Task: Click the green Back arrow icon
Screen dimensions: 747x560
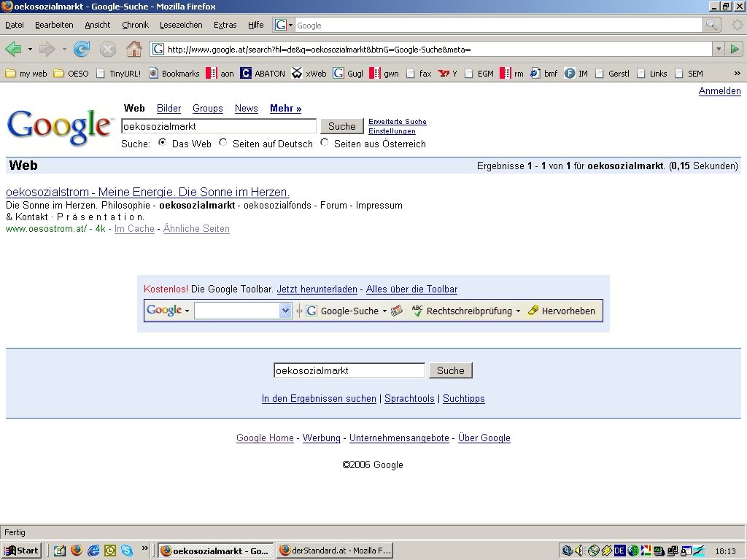Action: pyautogui.click(x=13, y=49)
